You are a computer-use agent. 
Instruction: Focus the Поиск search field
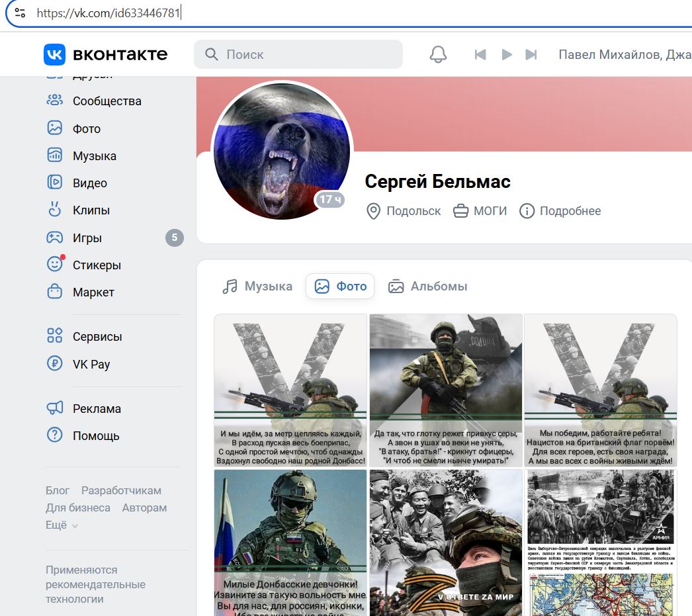pyautogui.click(x=298, y=54)
